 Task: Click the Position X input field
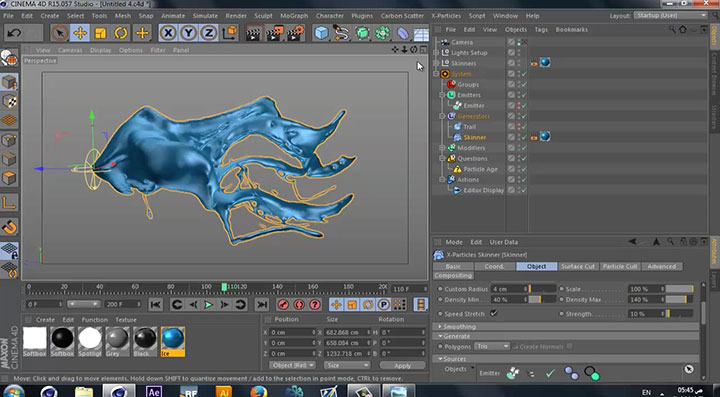pos(292,332)
